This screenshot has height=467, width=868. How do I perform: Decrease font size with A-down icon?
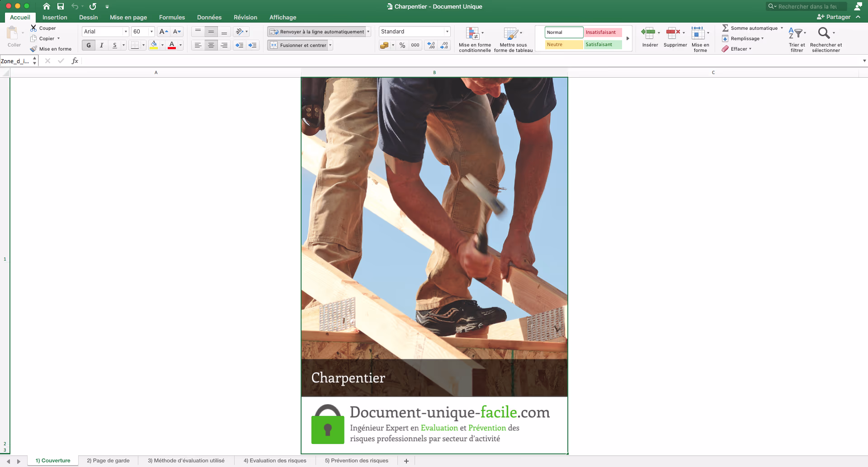point(177,32)
